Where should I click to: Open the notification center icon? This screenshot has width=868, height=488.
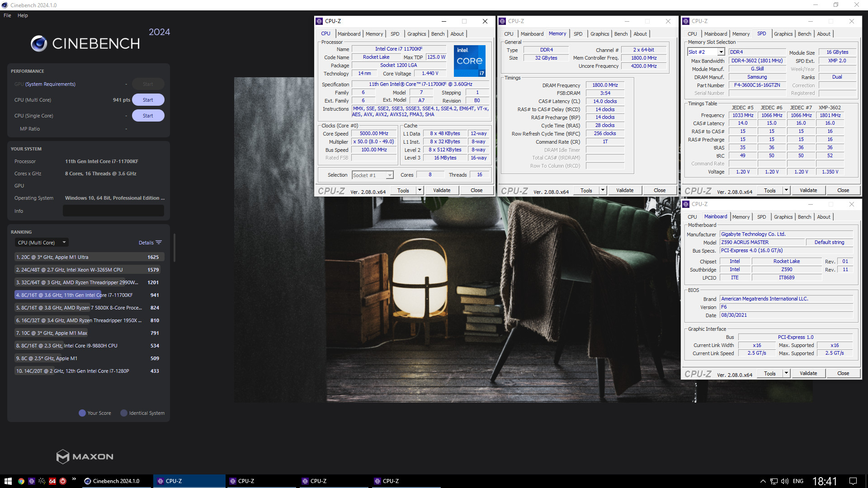[853, 481]
